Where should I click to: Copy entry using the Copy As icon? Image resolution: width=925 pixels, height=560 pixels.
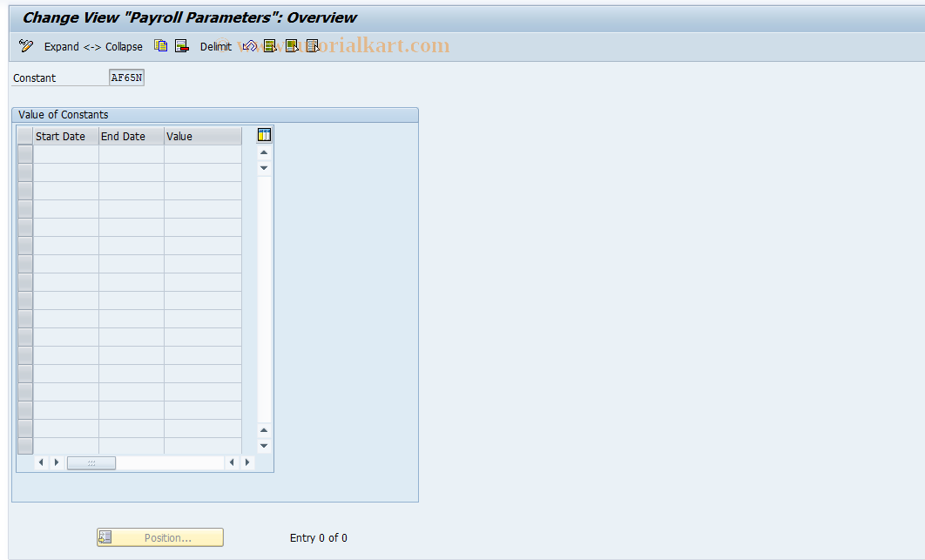click(160, 46)
